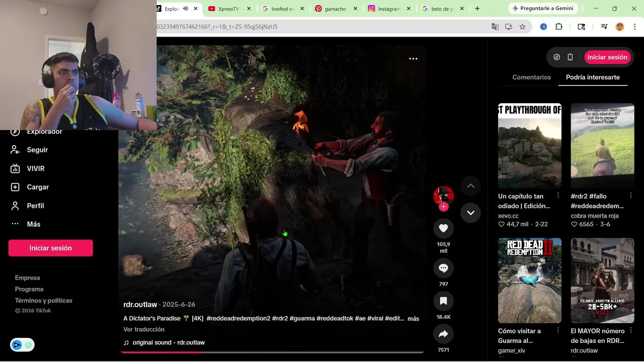This screenshot has width=644, height=362.
Task: Share the video using the arrow icon
Action: click(x=443, y=334)
